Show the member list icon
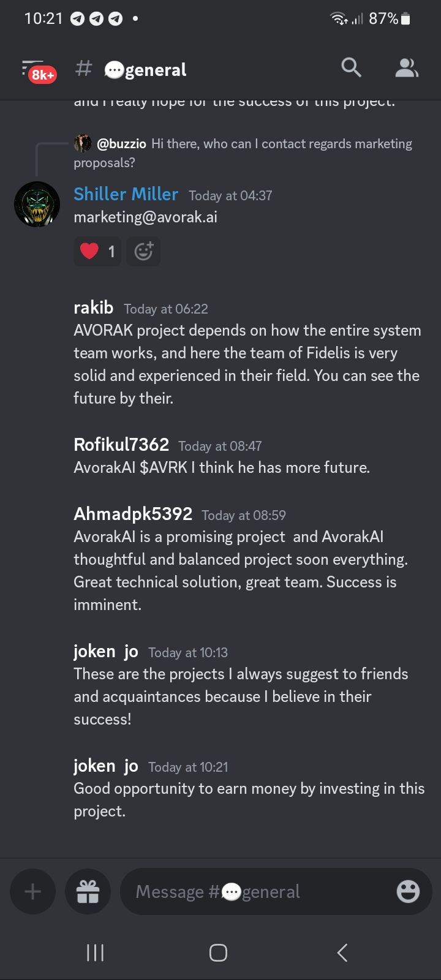This screenshot has height=980, width=441. [x=407, y=67]
